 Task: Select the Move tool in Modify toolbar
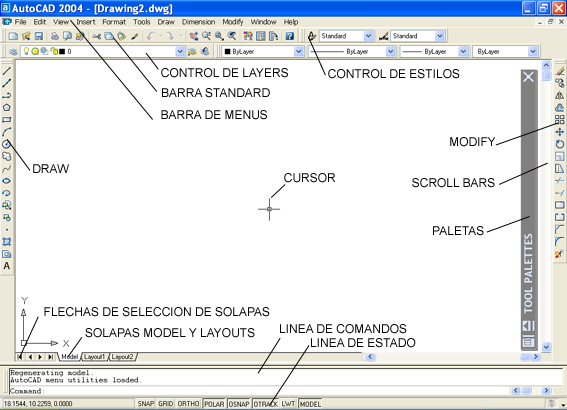point(559,132)
